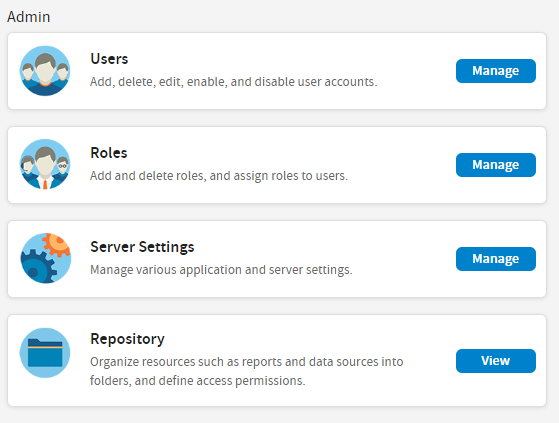Click 'Add, delete, edit, enable' description text
Viewport: 559px width, 423px height.
[234, 82]
